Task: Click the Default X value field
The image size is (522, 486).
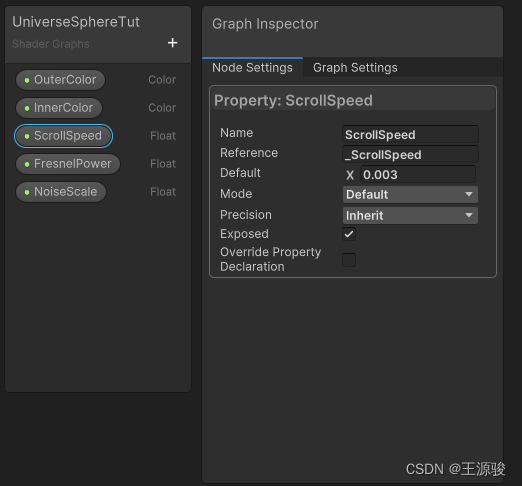Action: [418, 175]
